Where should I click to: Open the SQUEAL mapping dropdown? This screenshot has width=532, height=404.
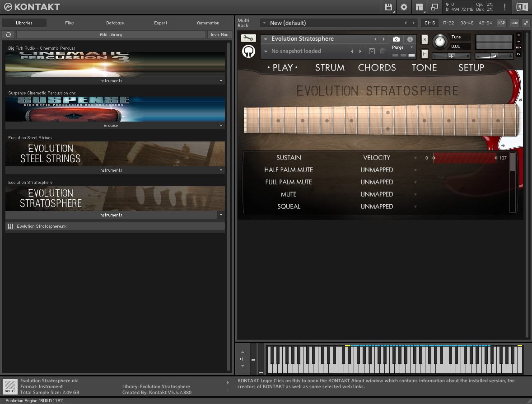[x=415, y=207]
